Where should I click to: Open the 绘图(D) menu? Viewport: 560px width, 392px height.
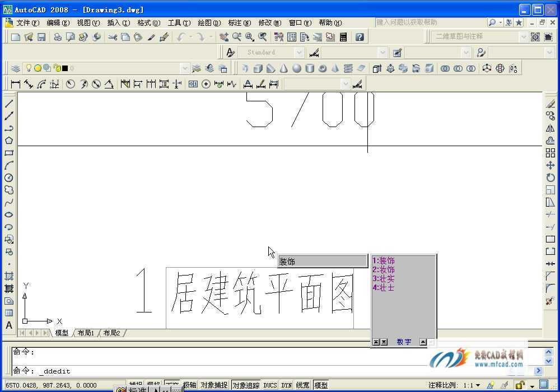point(209,23)
